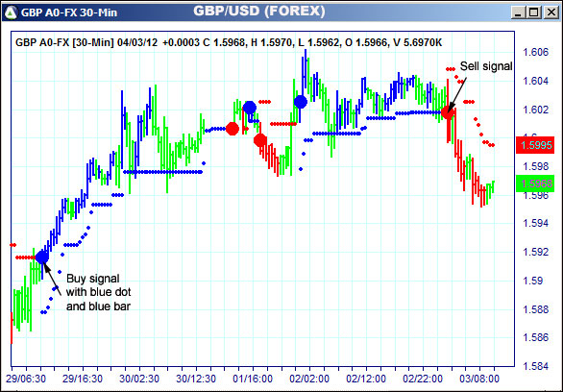Click the 29/16:30 time axis label
This screenshot has width=563, height=392.
pos(84,380)
